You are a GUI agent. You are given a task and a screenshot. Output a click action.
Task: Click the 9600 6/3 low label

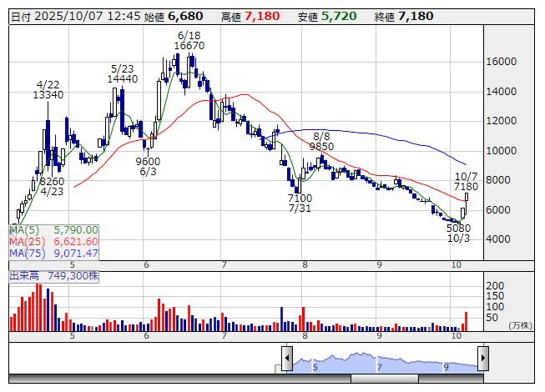tap(148, 167)
